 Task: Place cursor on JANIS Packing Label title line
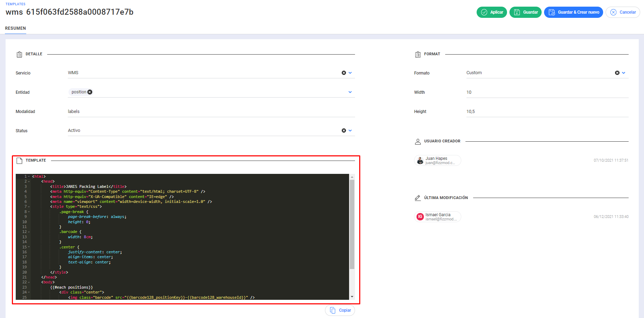click(88, 187)
